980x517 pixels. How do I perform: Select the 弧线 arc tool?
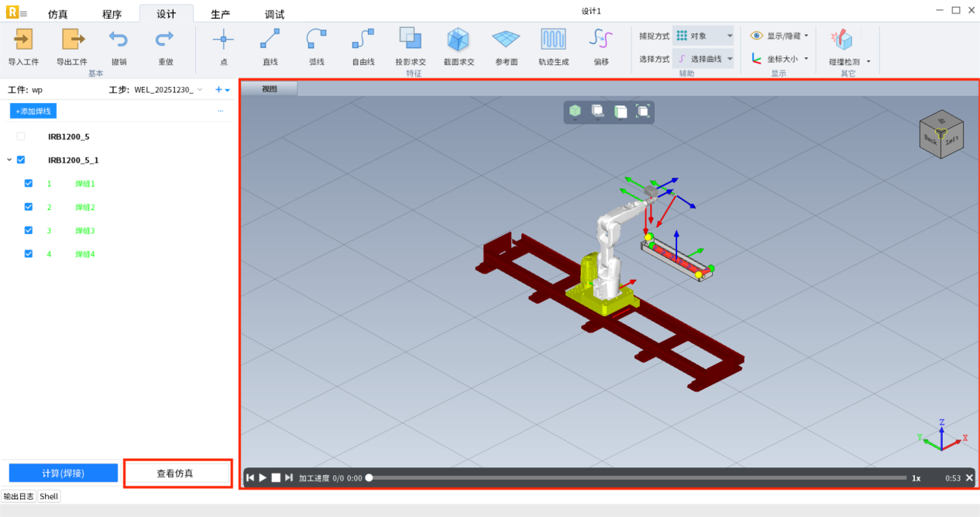[316, 40]
